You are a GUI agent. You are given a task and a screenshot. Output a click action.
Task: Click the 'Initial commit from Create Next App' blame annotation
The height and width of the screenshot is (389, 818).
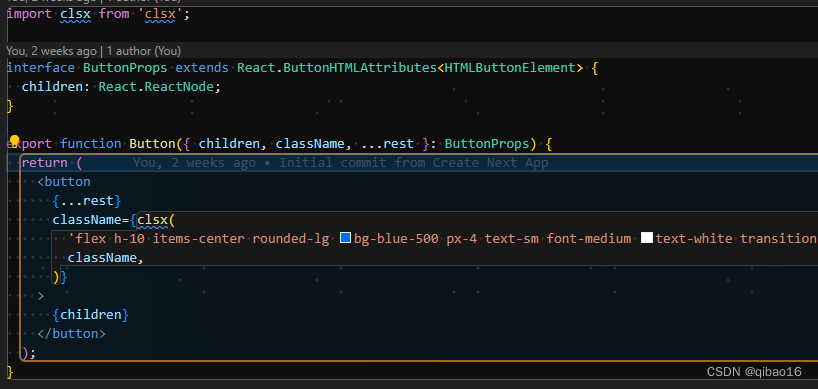[414, 163]
